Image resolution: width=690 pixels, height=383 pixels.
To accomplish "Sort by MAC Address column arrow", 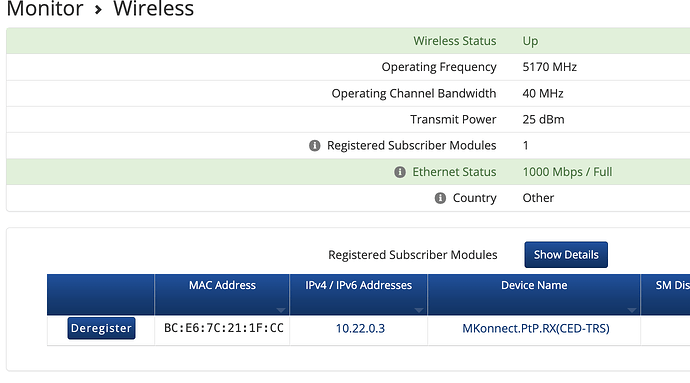I will tap(280, 310).
